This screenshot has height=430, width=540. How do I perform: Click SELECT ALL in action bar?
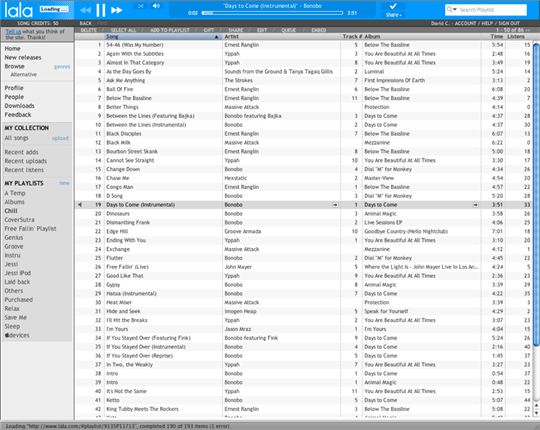[x=123, y=30]
